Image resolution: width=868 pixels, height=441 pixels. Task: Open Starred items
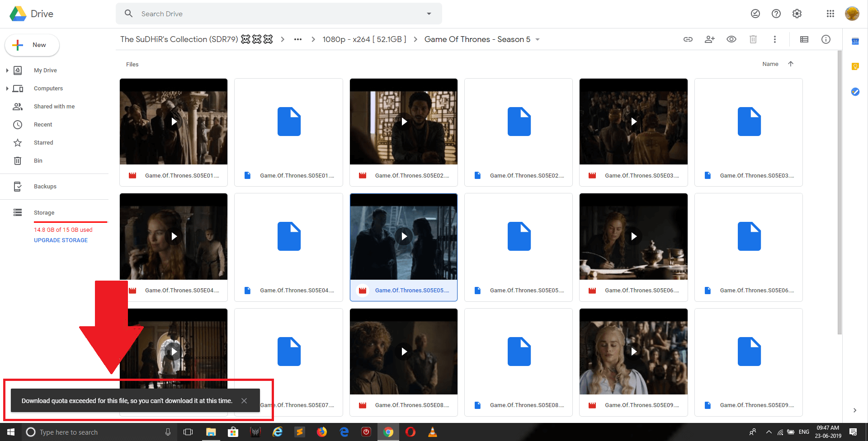pyautogui.click(x=43, y=143)
